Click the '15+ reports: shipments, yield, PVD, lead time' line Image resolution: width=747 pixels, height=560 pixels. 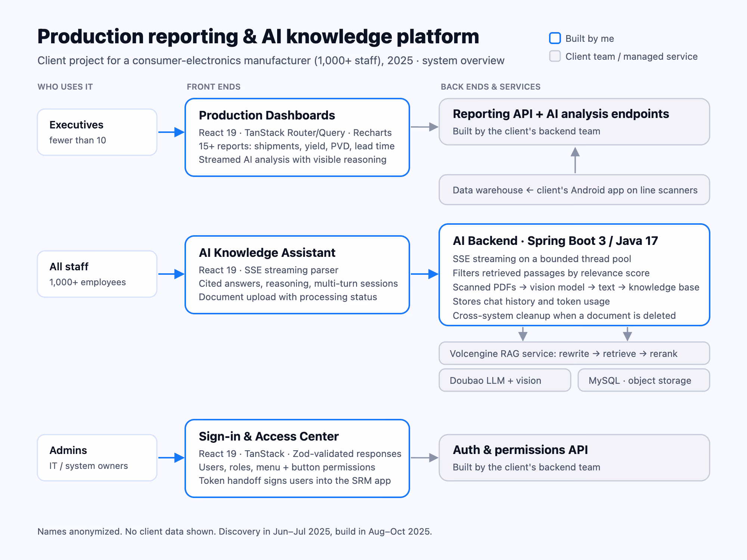point(297,146)
